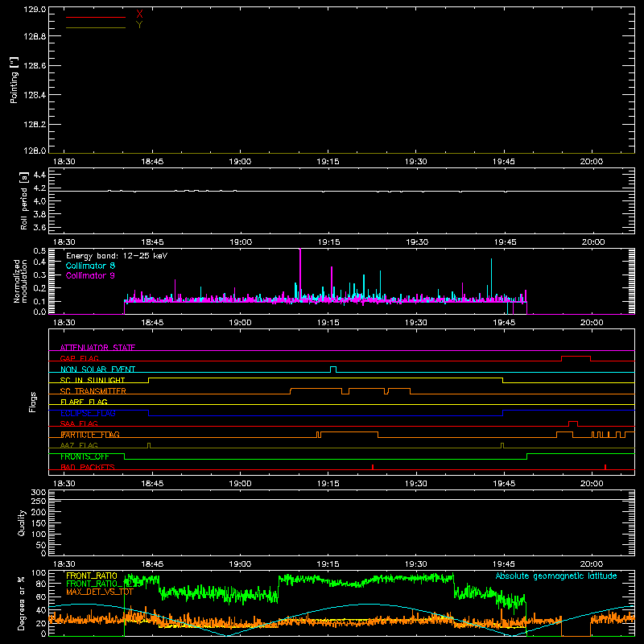The image size is (644, 644).
Task: Click the 300 tick on Quality axis
Action: click(39, 493)
